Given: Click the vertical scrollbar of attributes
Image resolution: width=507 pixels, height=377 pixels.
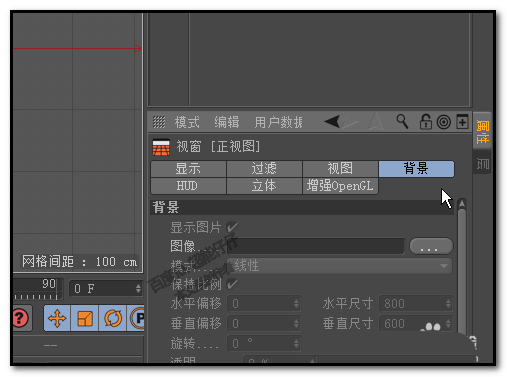Looking at the screenshot, I should coord(462,270).
